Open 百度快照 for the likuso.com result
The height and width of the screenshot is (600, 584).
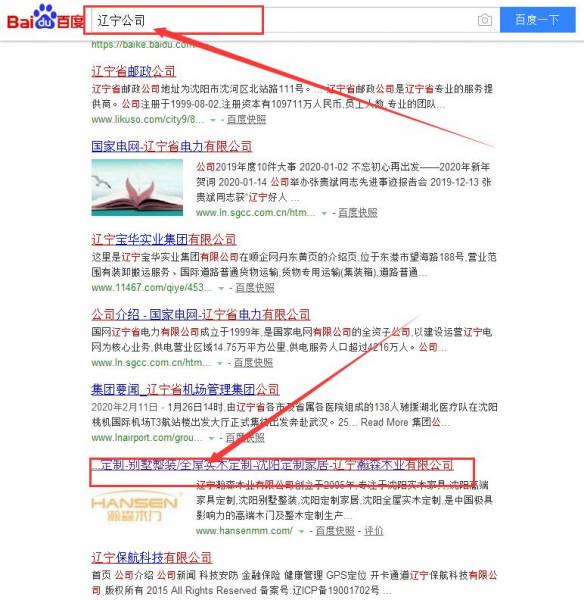pos(246,119)
